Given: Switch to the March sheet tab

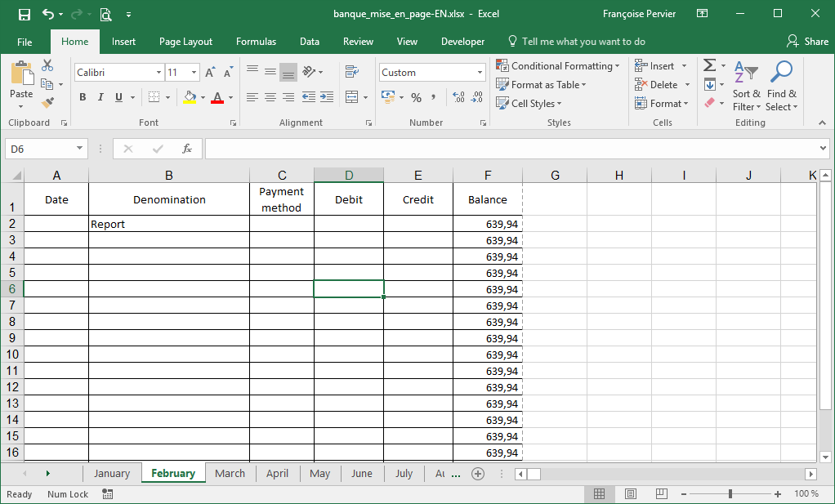Looking at the screenshot, I should (230, 474).
